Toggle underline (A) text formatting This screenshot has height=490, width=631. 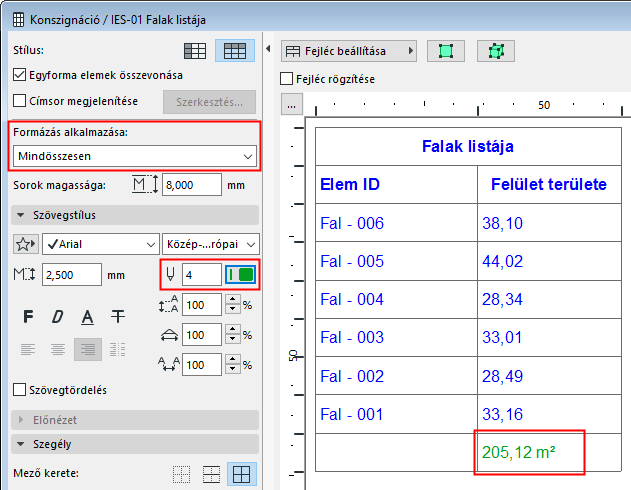click(87, 317)
